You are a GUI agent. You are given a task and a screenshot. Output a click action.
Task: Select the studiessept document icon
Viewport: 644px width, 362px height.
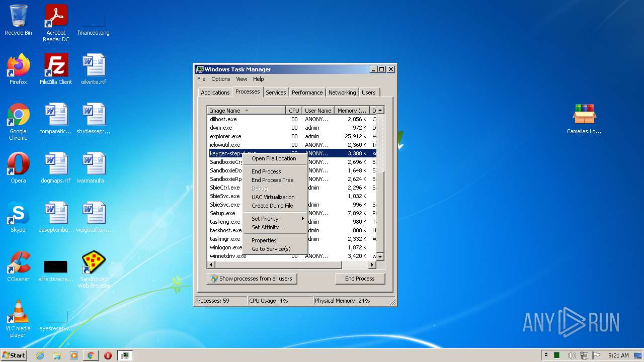click(x=94, y=119)
